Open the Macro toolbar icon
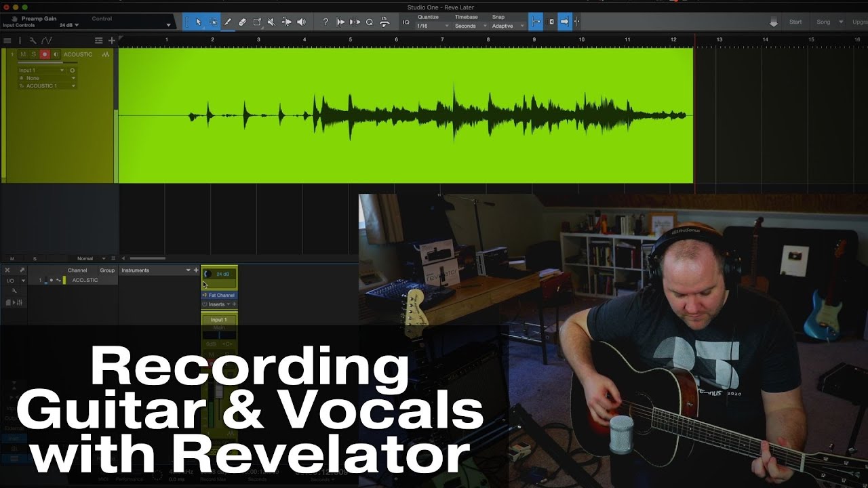 pos(384,22)
